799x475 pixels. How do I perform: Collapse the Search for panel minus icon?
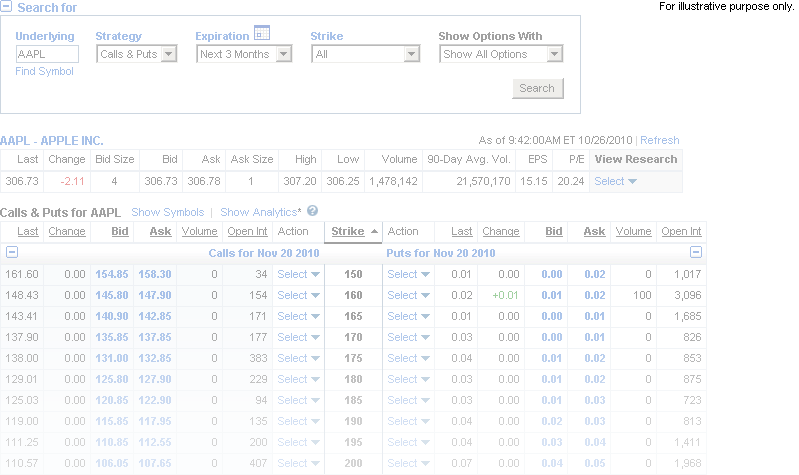(x=7, y=8)
